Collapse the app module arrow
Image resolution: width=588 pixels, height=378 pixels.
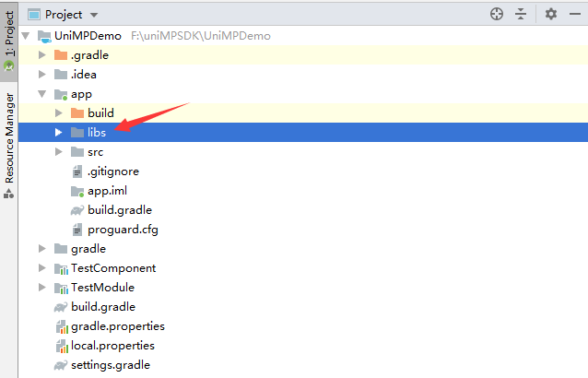[42, 94]
